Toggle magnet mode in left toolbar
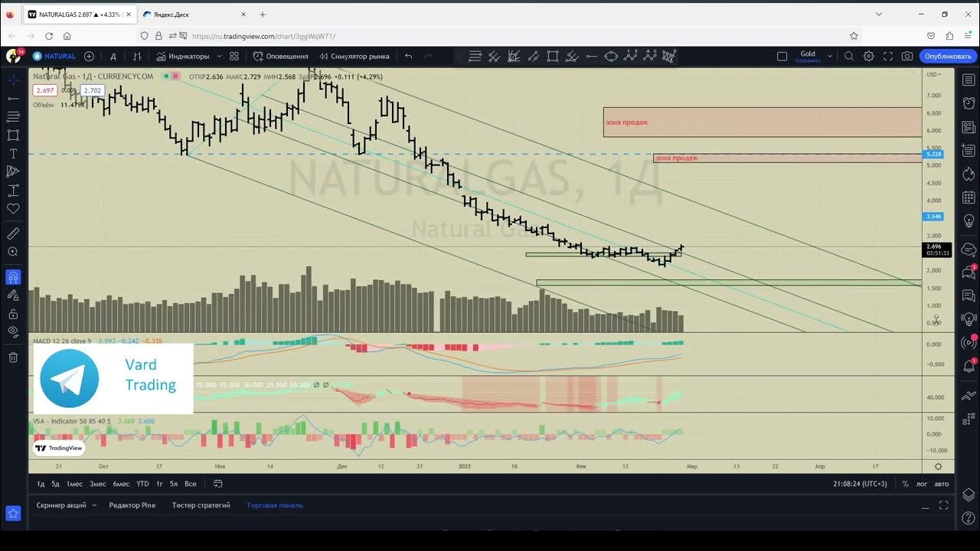The width and height of the screenshot is (980, 551). point(13,277)
